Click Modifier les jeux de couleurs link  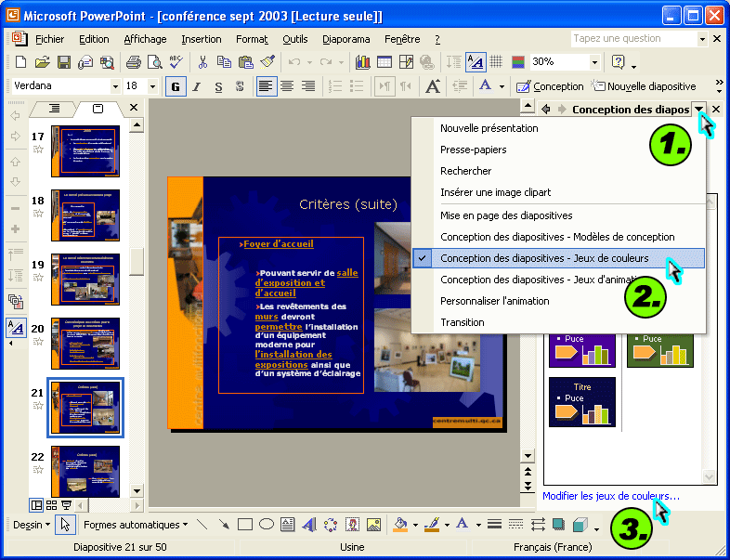coord(611,496)
